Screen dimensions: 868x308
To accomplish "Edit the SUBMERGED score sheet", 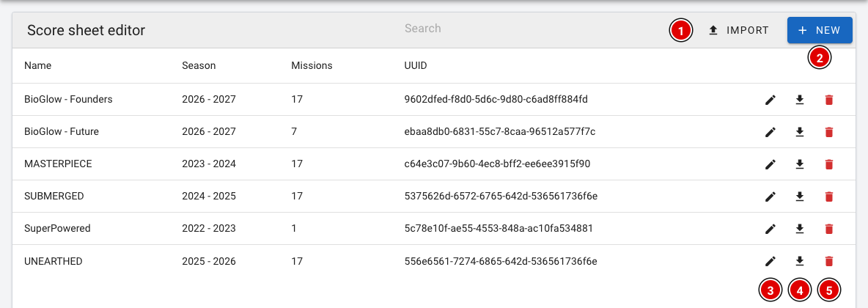I will (770, 196).
